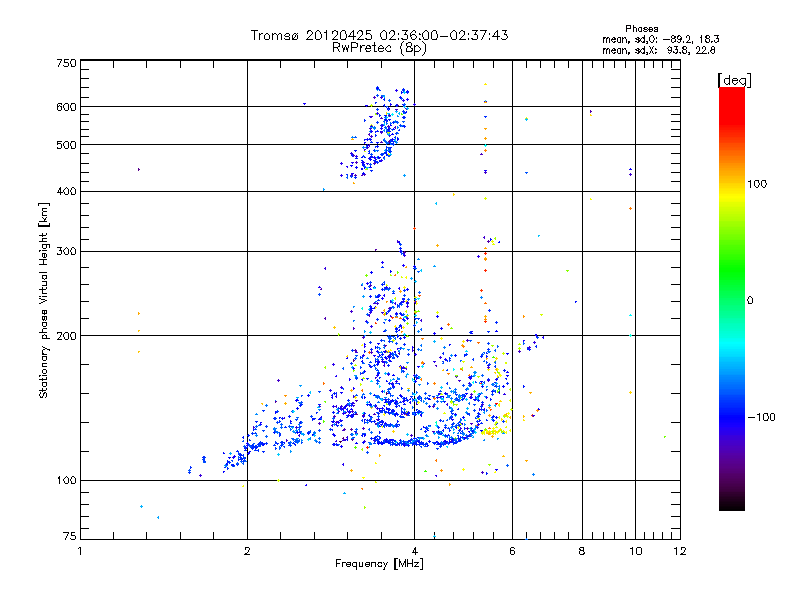The width and height of the screenshot is (800, 600).
Task: Click the x-axis tick label '10'
Action: 636,551
